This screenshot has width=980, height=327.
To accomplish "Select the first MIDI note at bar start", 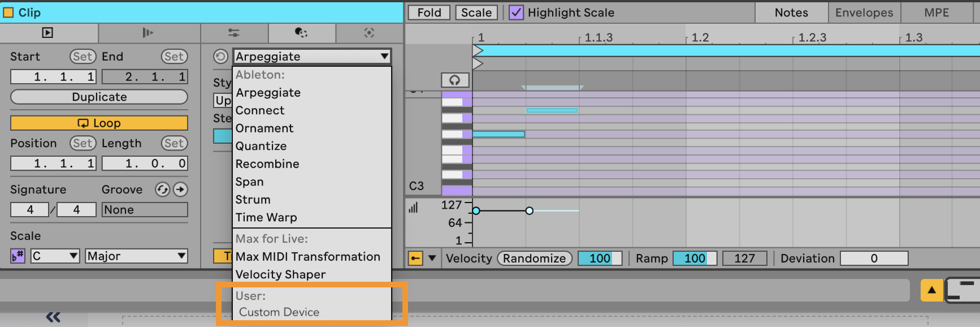I will coord(498,134).
